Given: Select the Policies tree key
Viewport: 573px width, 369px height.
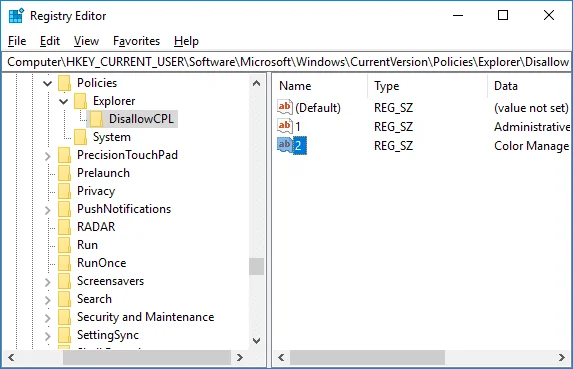Looking at the screenshot, I should tap(97, 83).
